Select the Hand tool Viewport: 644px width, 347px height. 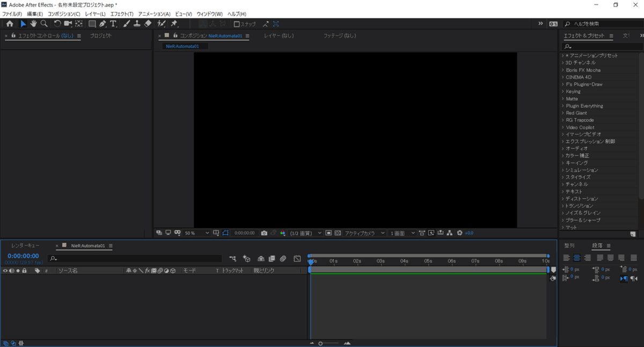pos(33,24)
